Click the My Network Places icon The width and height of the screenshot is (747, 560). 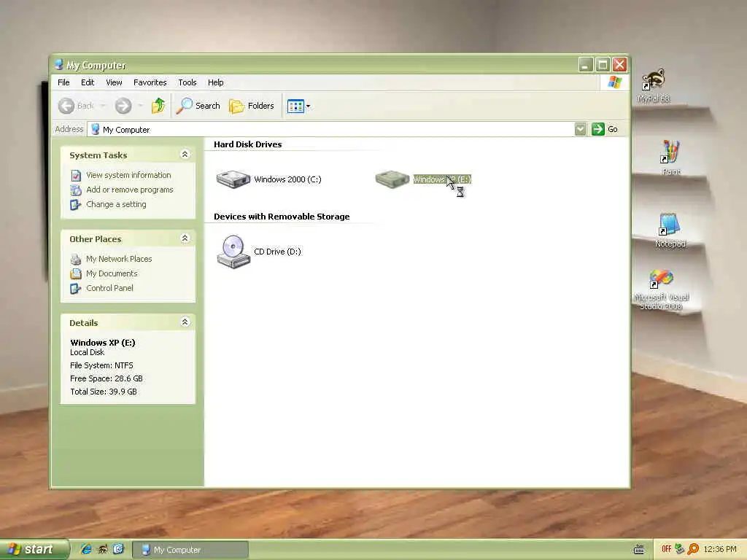[x=76, y=259]
